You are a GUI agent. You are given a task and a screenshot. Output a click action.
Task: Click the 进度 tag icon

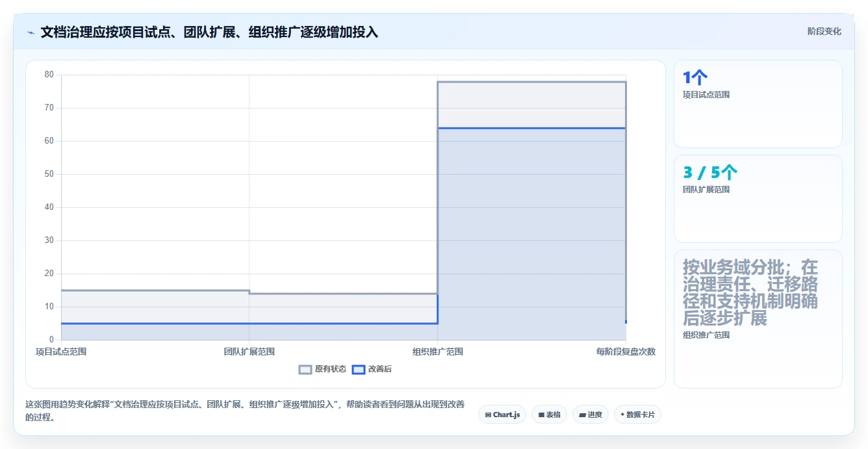(x=582, y=415)
